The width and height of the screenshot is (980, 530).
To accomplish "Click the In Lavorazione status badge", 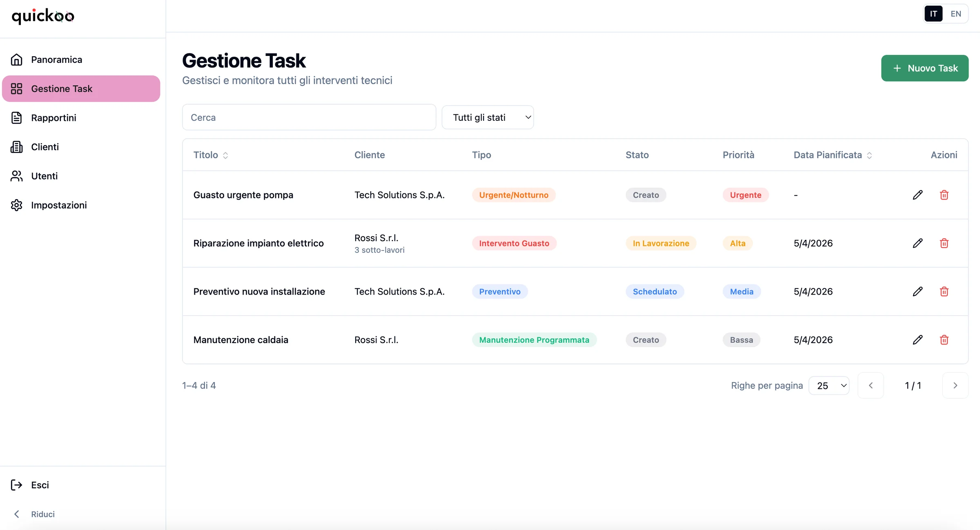I will [x=661, y=243].
